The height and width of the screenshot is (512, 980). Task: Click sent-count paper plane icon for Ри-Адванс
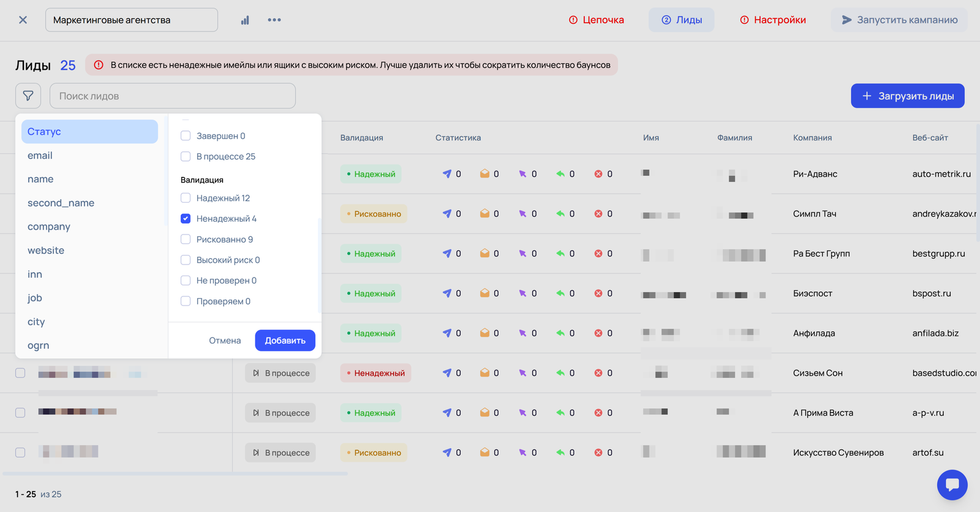[x=447, y=174]
